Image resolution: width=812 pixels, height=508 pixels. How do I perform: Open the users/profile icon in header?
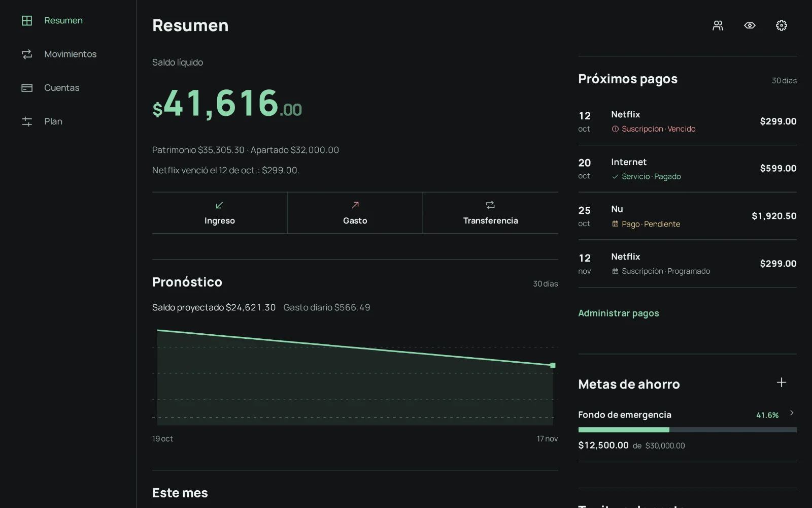click(x=718, y=25)
